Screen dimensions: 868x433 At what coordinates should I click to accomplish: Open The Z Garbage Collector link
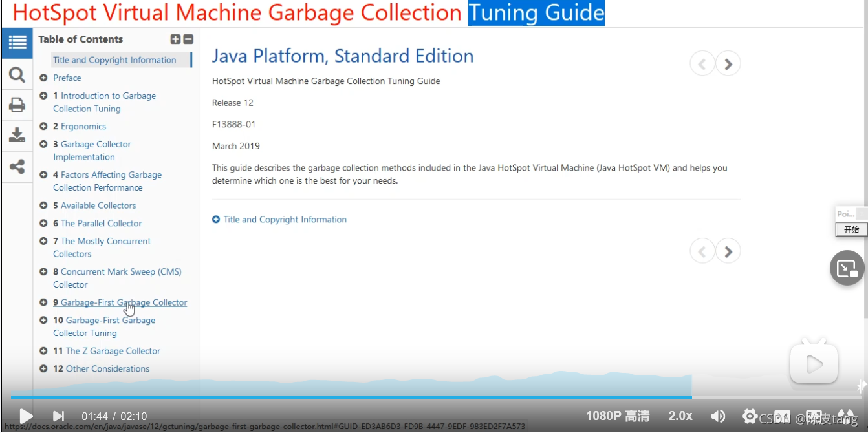[x=107, y=351]
